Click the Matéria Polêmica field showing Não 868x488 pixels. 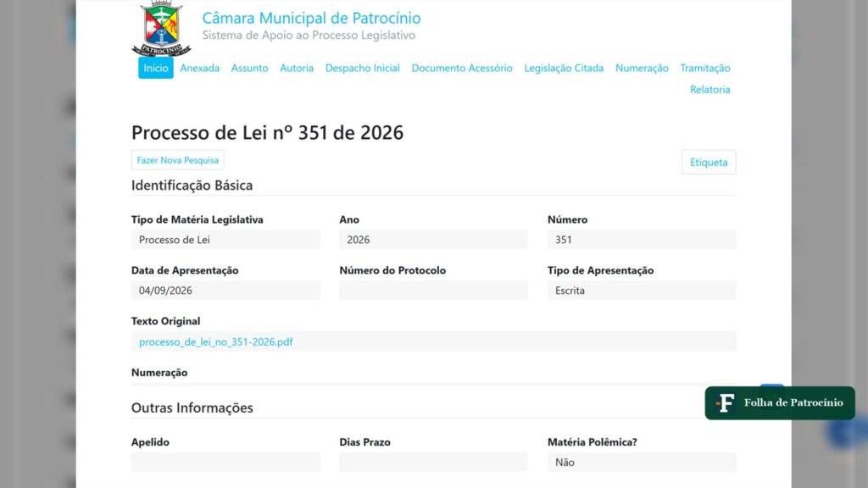[x=642, y=462]
